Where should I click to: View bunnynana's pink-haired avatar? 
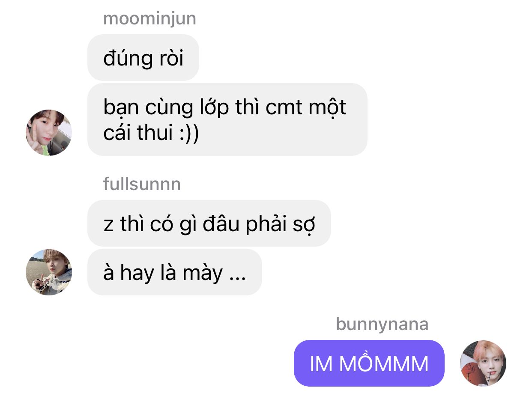click(x=483, y=363)
